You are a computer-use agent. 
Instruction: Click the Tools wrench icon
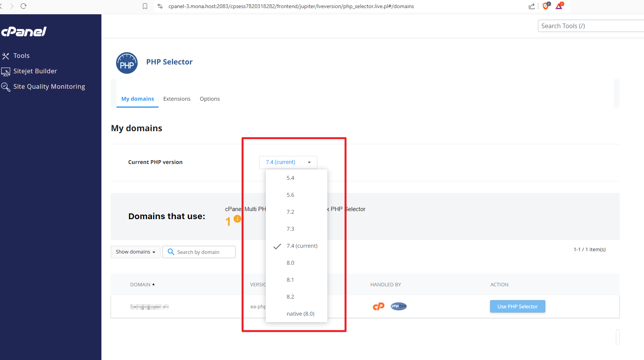click(x=5, y=56)
